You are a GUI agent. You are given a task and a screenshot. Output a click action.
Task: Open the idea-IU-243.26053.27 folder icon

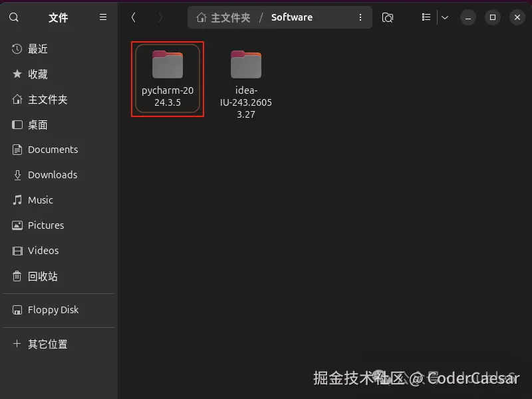(246, 65)
